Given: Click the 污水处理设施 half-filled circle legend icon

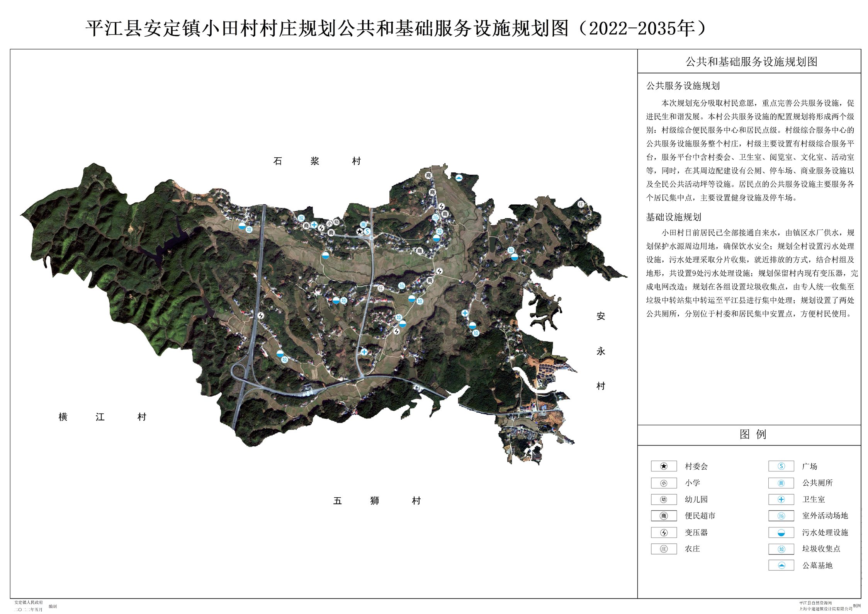Looking at the screenshot, I should tap(781, 532).
